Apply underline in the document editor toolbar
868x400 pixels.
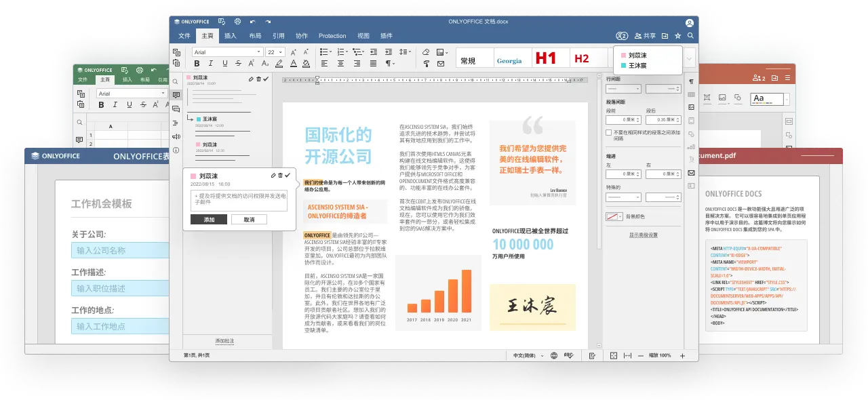[224, 64]
